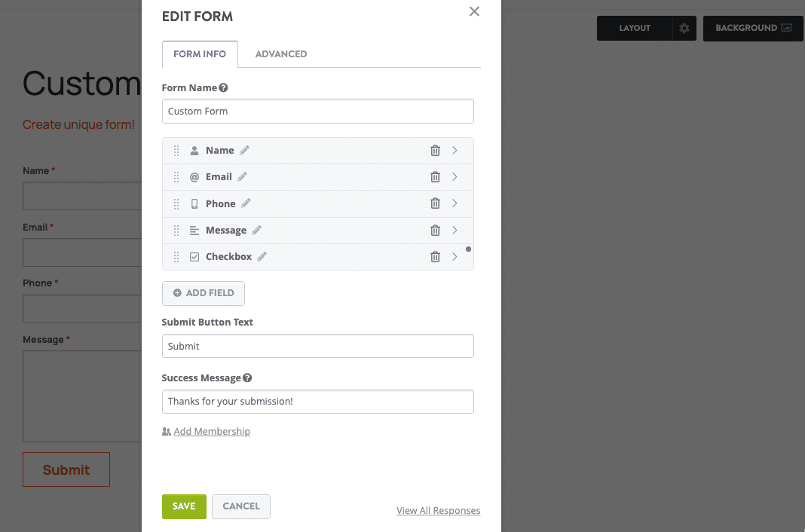Select the Form Info tab
The width and height of the screenshot is (805, 532).
point(200,54)
